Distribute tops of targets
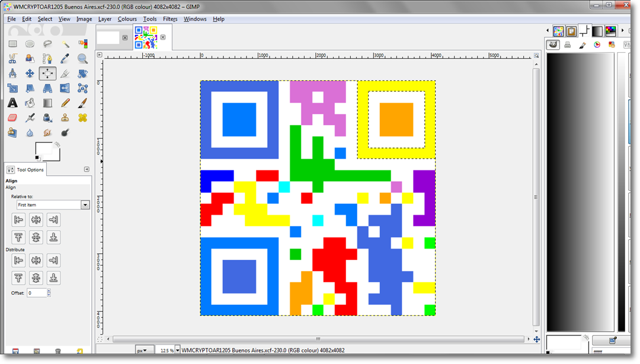The width and height of the screenshot is (640, 364). coord(18,278)
